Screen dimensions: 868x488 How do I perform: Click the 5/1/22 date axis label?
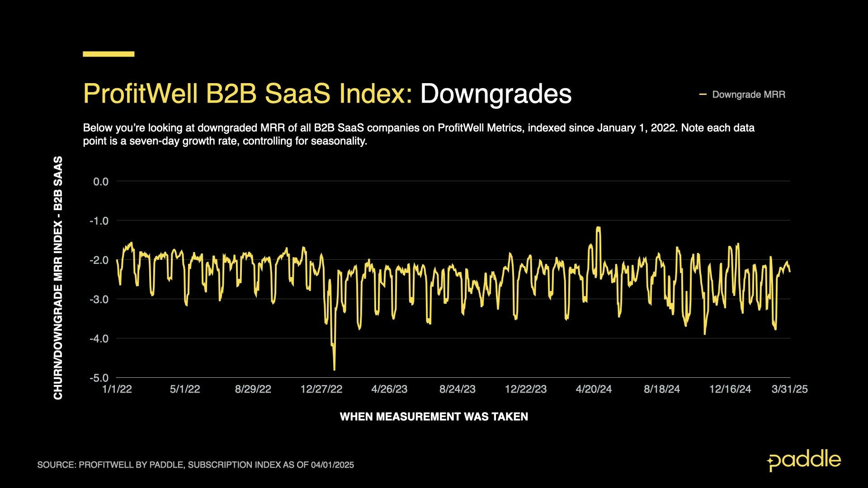pyautogui.click(x=185, y=389)
